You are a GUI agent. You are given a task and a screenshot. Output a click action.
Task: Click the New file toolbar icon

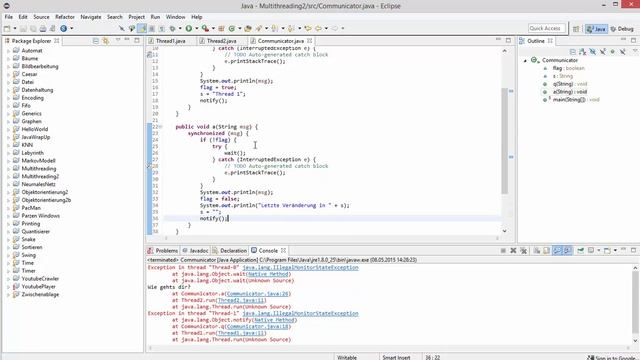pyautogui.click(x=7, y=29)
